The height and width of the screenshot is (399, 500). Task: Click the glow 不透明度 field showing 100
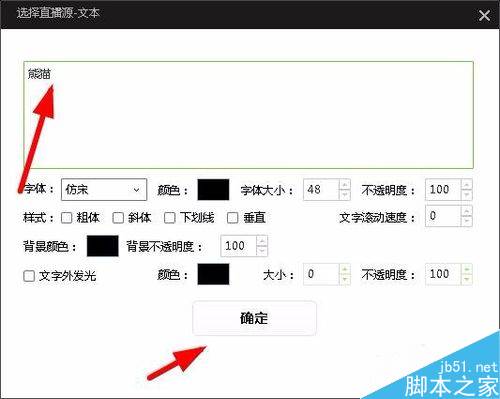coord(443,274)
